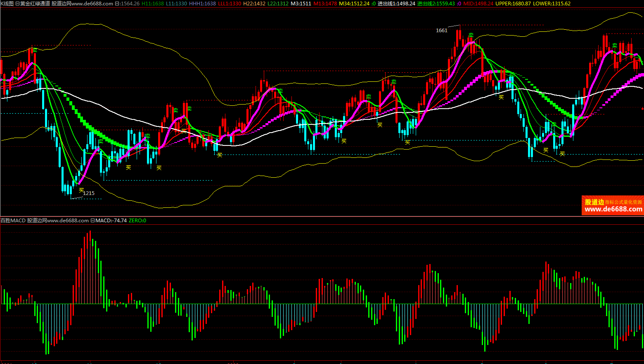Select the LOWER:1315.62 band readout
The image size is (644, 364).
coord(552,3)
